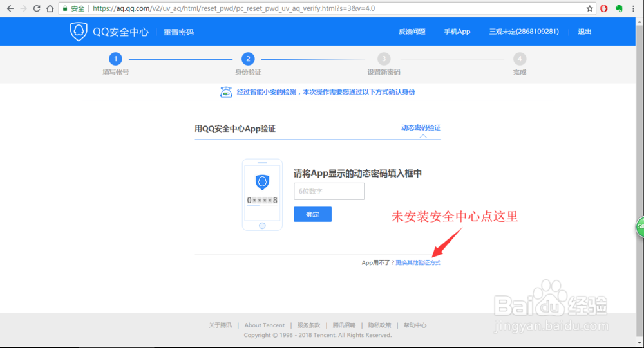Click the 用QQ安全中心App验证 heading

pos(235,129)
